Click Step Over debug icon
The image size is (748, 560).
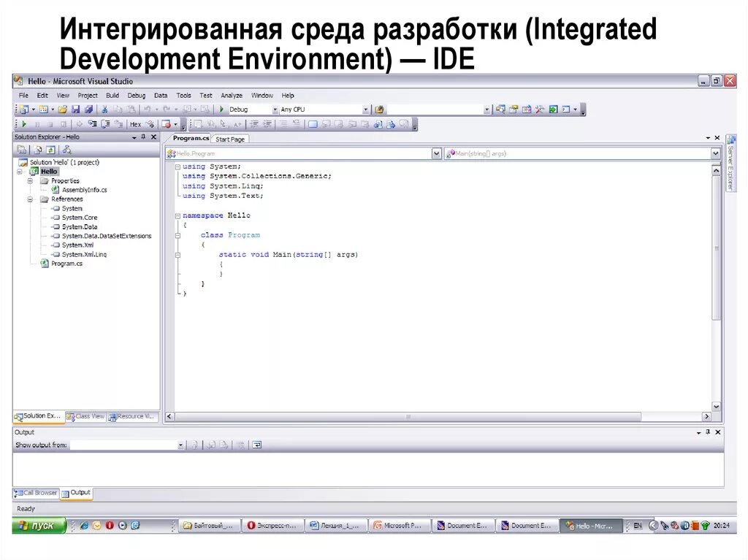[105, 124]
